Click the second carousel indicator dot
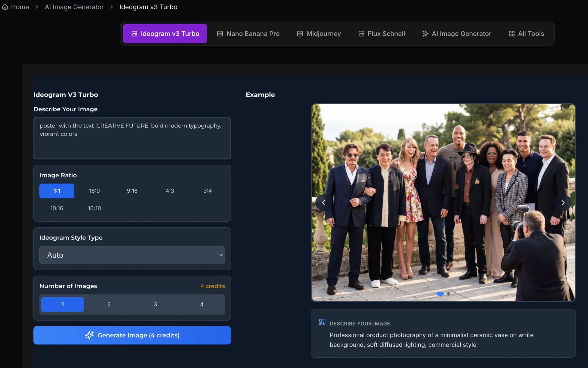Viewport: 588px width, 368px height. [448, 294]
